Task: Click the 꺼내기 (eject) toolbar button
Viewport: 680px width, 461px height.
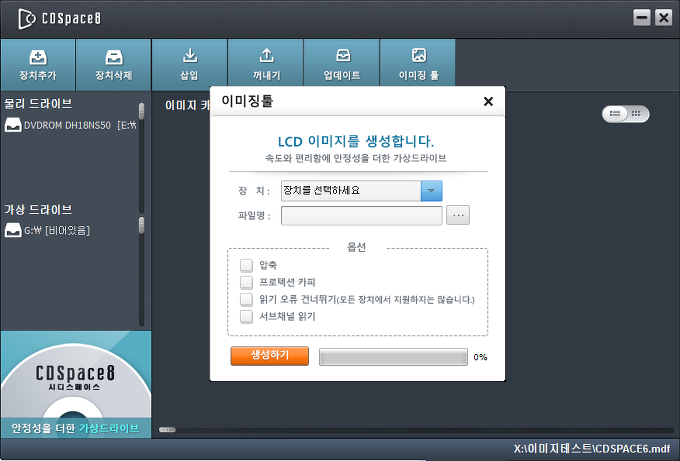Action: coord(266,65)
